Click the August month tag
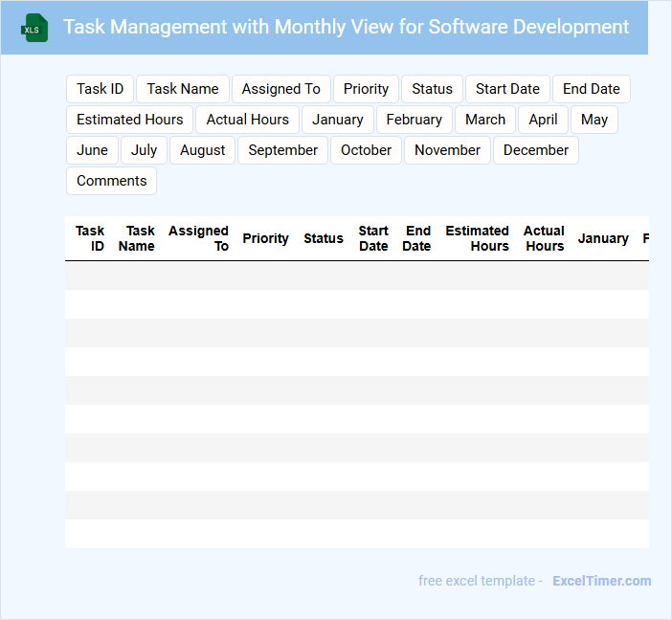The height and width of the screenshot is (620, 672). [x=202, y=150]
